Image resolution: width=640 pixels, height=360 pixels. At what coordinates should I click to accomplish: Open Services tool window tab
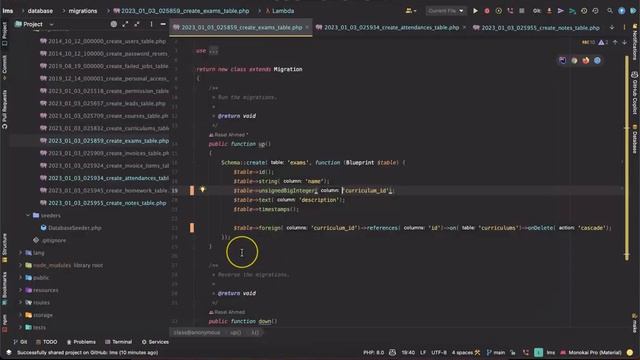[x=155, y=342]
